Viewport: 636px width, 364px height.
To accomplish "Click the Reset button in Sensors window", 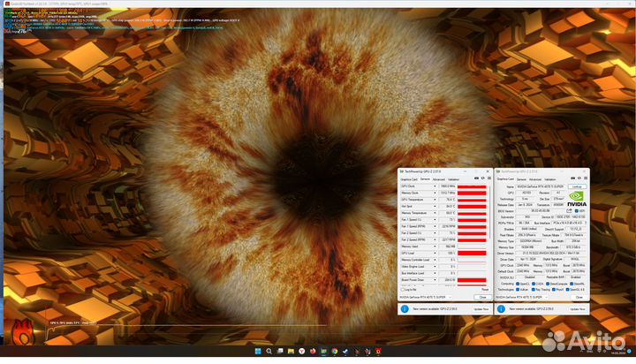I will point(485,289).
